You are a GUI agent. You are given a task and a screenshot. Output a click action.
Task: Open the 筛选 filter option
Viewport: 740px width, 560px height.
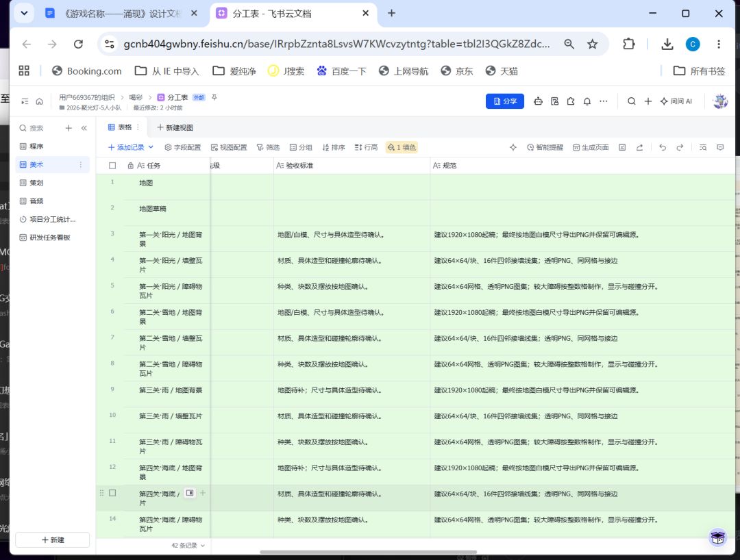click(x=268, y=148)
